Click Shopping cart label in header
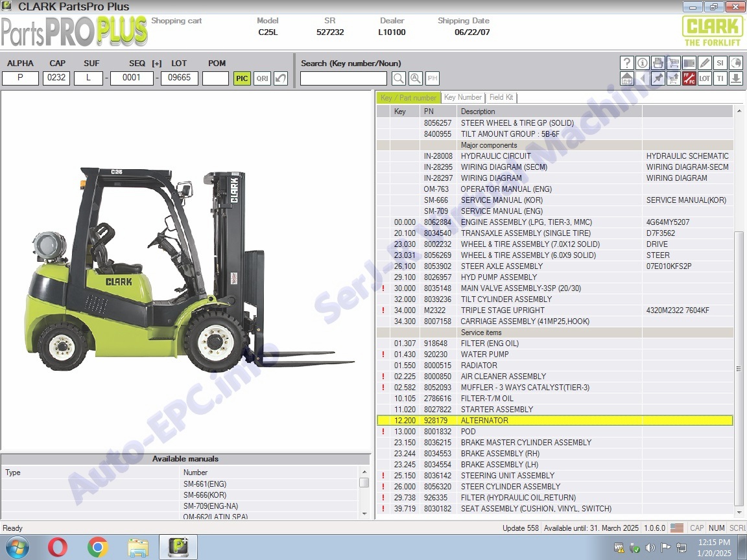 click(176, 21)
